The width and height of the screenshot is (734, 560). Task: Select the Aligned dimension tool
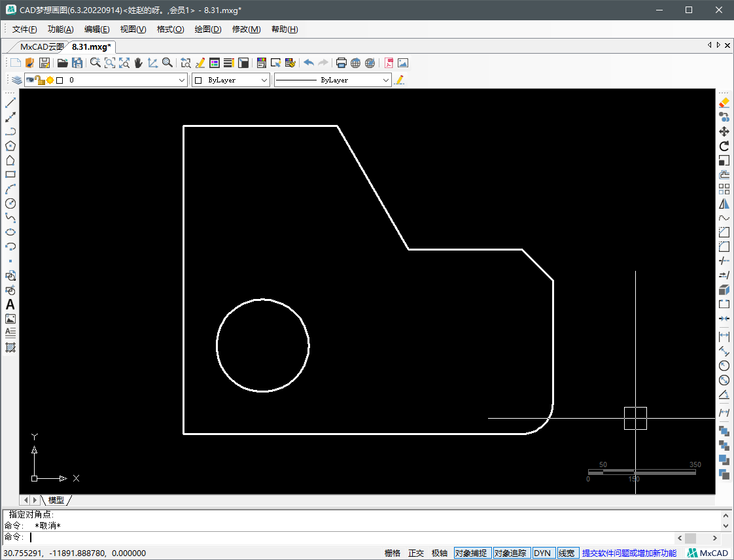(x=724, y=351)
